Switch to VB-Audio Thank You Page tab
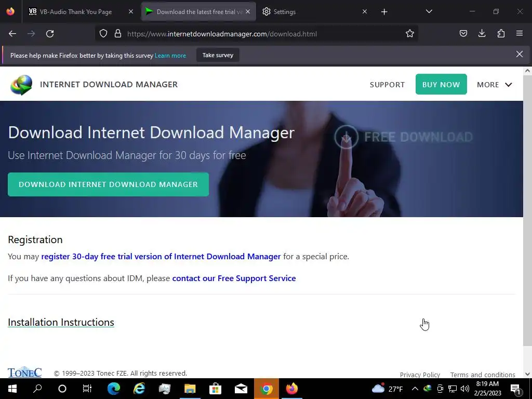This screenshot has height=399, width=532. point(75,11)
